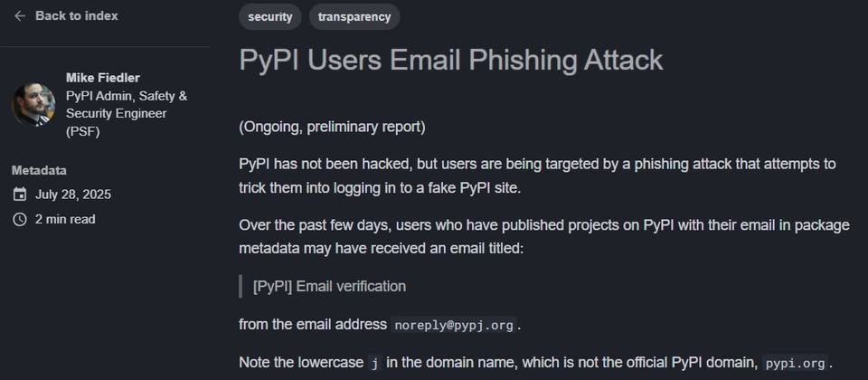Click the noreply@pypj.org code text
Image resolution: width=868 pixels, height=380 pixels.
pos(454,325)
